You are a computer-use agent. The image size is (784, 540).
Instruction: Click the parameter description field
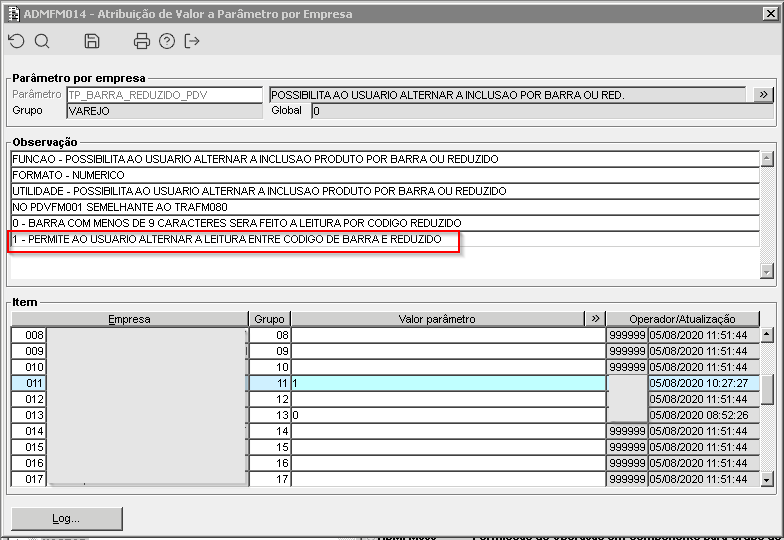(508, 94)
